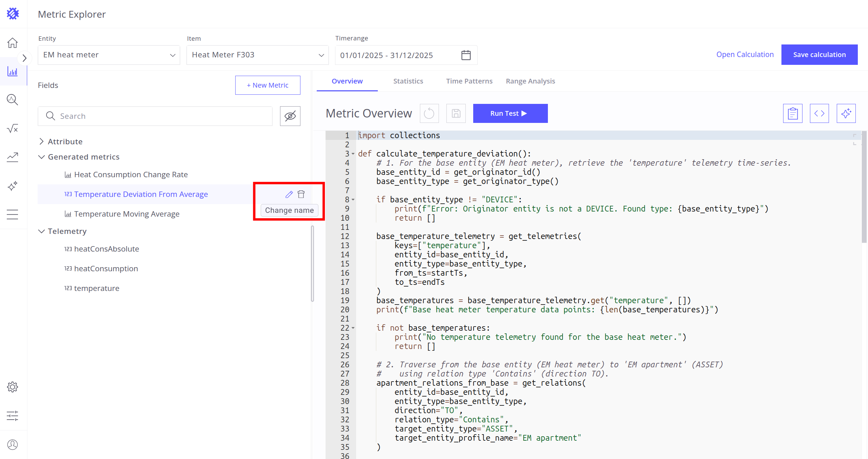Click the floppy disk save icon
This screenshot has width=868, height=459.
pos(456,113)
